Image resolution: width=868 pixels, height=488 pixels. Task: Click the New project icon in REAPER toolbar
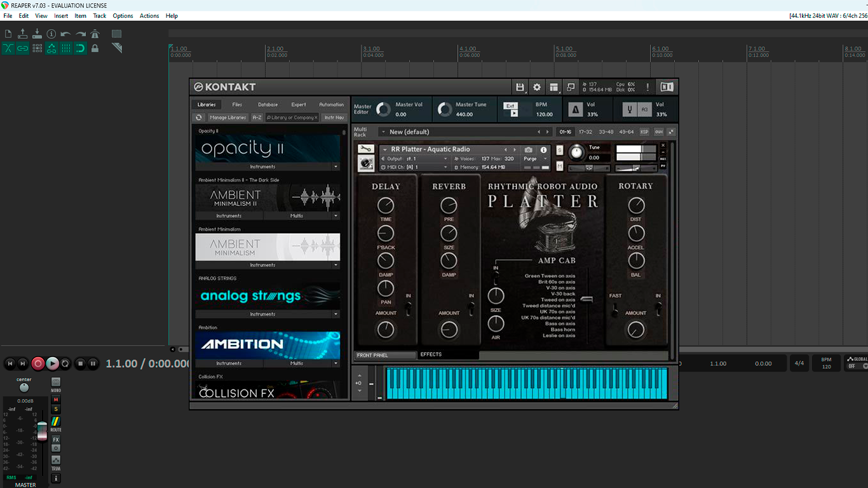tap(8, 34)
